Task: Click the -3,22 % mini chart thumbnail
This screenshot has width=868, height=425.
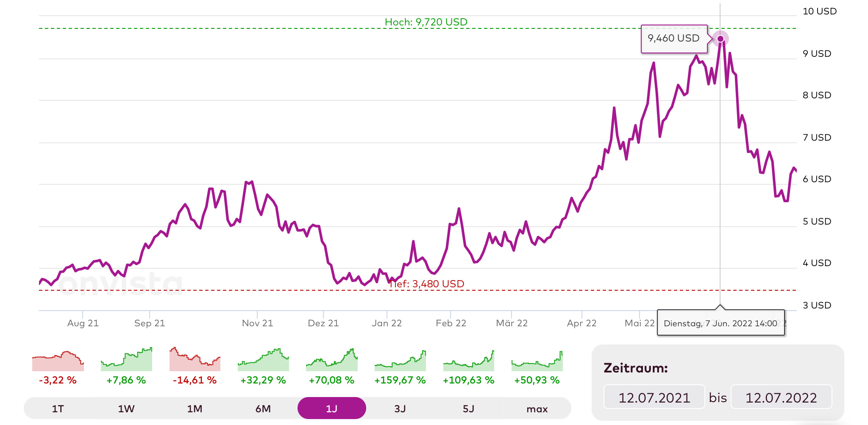Action: click(x=58, y=361)
